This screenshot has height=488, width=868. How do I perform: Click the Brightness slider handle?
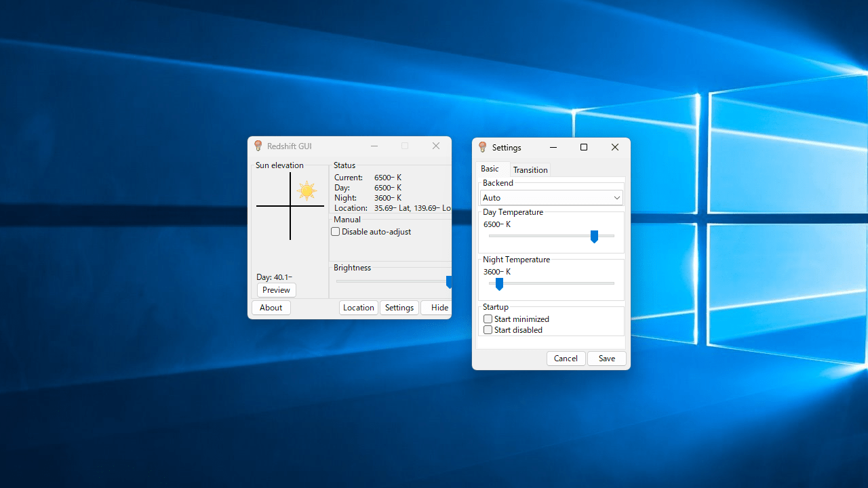[x=449, y=281]
